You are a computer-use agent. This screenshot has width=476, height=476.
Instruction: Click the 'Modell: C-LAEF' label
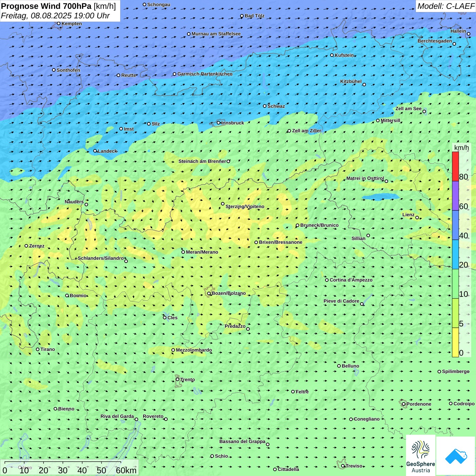pos(445,6)
